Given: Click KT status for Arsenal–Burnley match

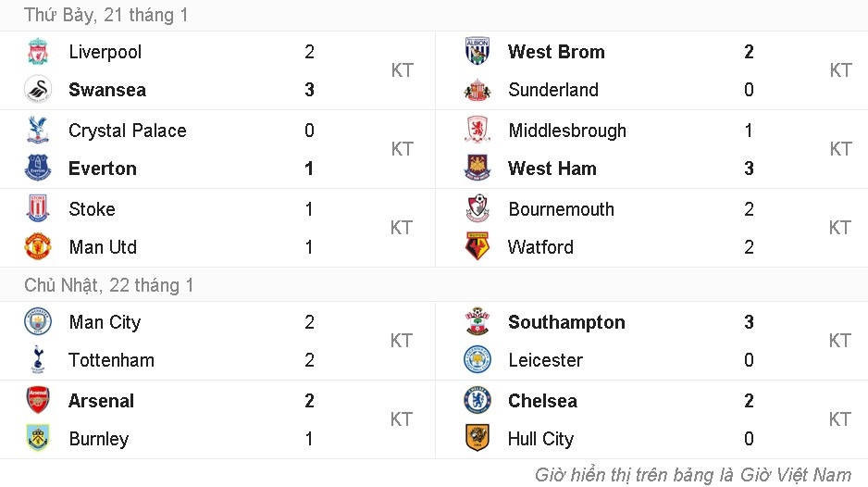Looking at the screenshot, I should click(402, 419).
